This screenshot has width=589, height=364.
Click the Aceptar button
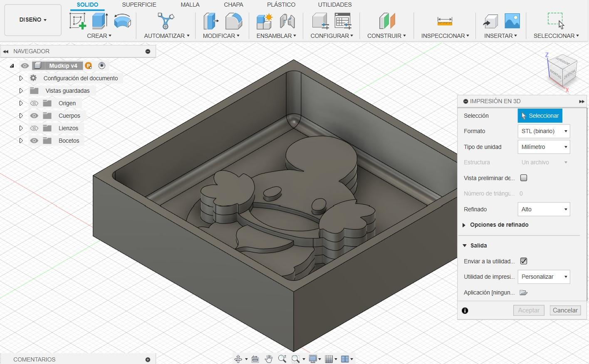click(529, 310)
